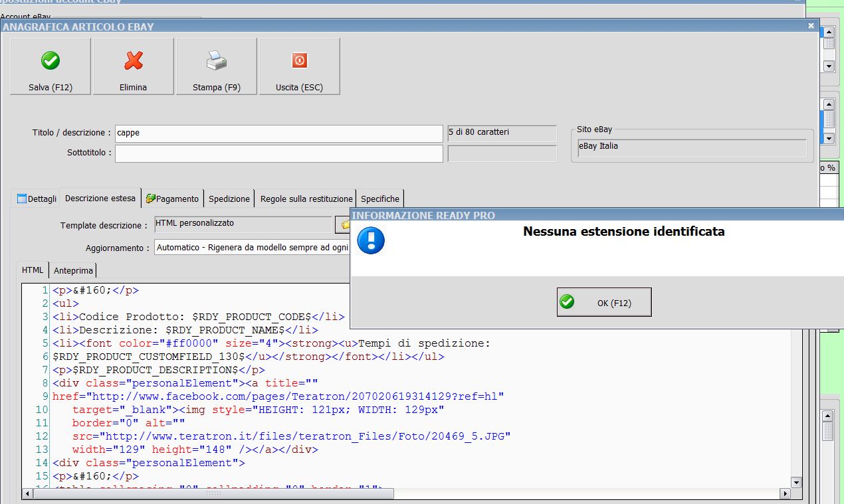Click the INFORMAZIONE READY PRO dialog title bar

597,215
